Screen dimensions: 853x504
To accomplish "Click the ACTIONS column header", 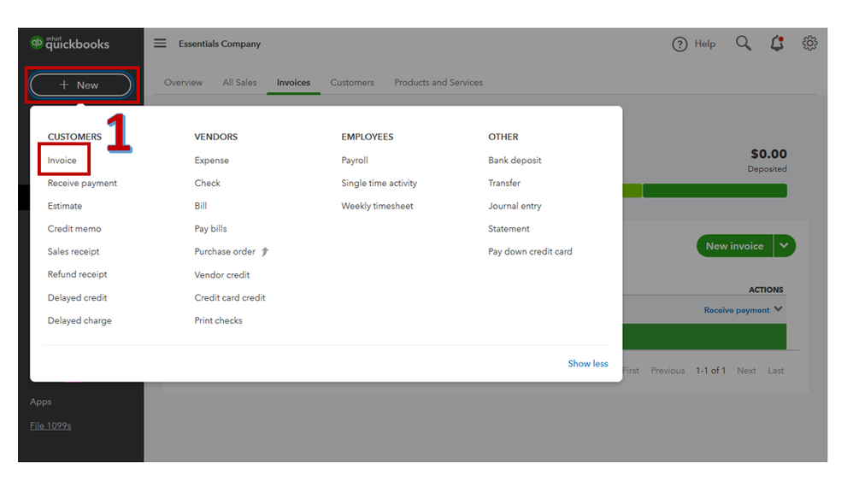I will (x=766, y=290).
